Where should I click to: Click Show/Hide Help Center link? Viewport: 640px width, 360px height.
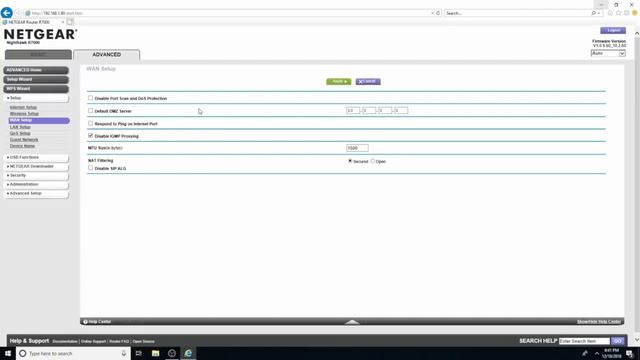tap(599, 322)
